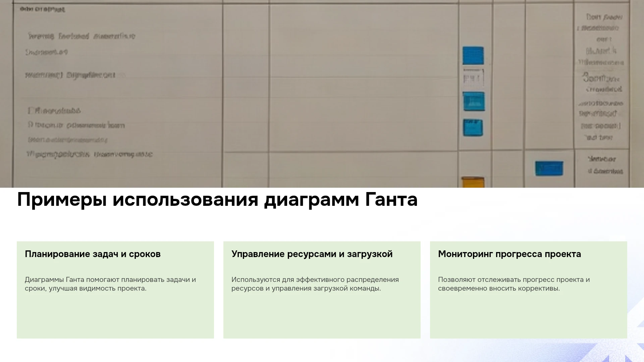Click the heading Мониторинг прогресса проекта
644x362 pixels.
509,254
